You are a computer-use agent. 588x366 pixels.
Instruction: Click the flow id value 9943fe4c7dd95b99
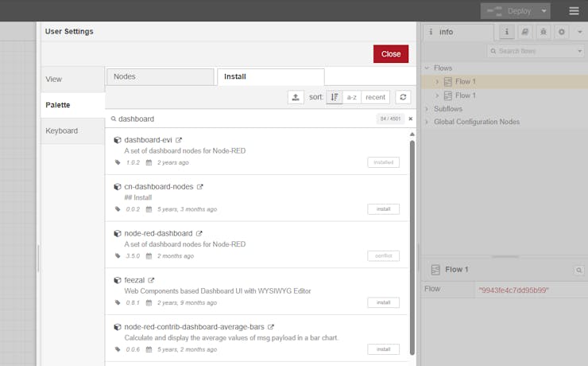click(513, 290)
